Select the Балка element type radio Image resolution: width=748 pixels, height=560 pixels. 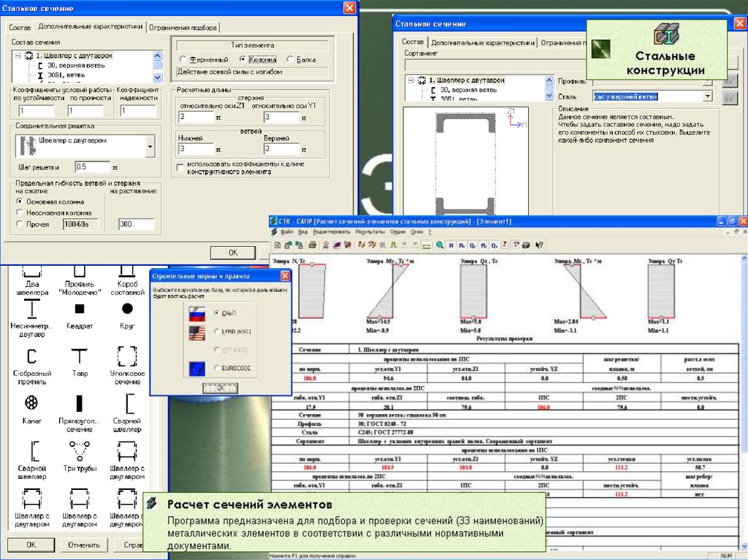coord(291,59)
